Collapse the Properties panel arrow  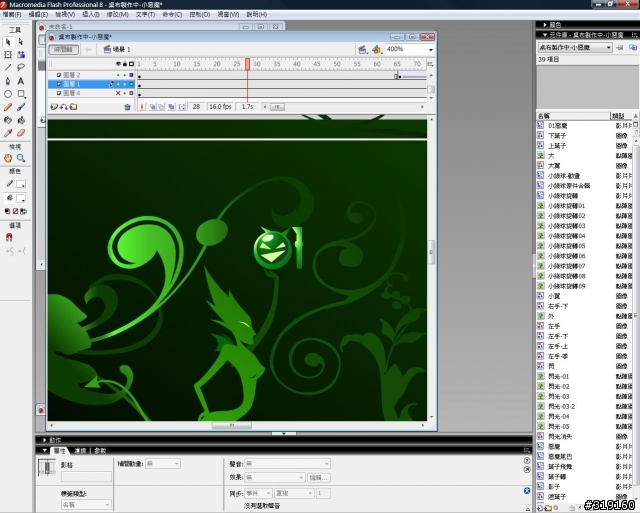[x=44, y=451]
